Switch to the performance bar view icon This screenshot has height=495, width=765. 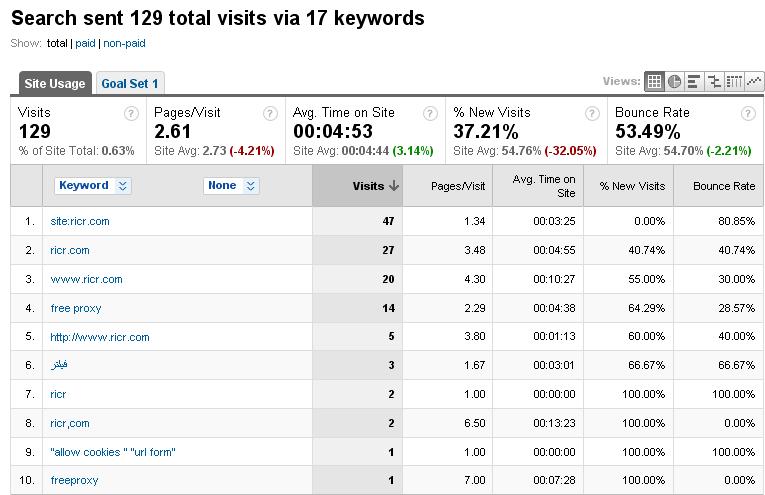point(694,81)
